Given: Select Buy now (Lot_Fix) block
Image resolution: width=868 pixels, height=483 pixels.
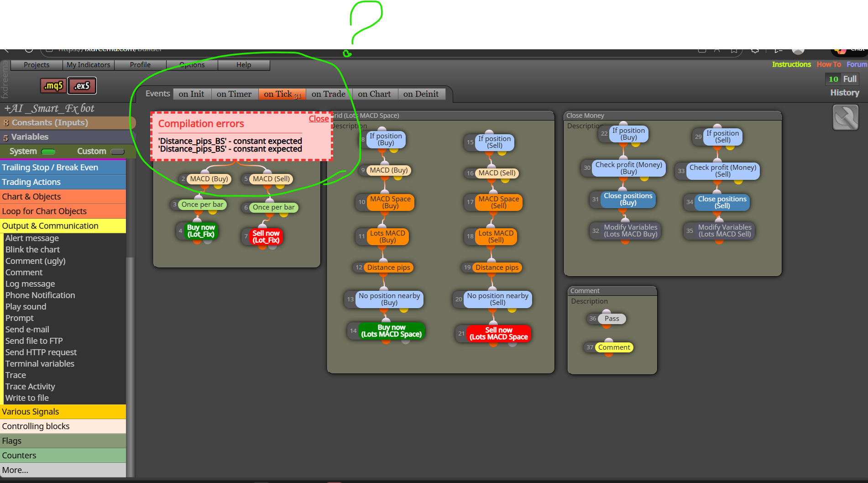Looking at the screenshot, I should click(x=201, y=231).
